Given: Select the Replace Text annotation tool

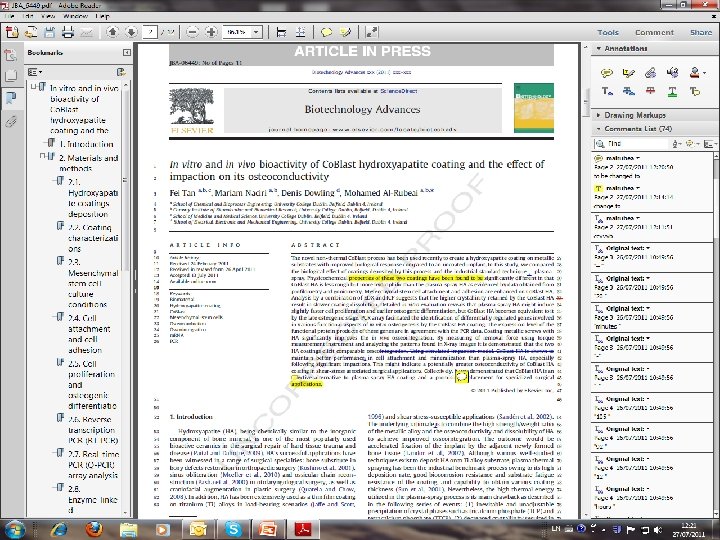Looking at the screenshot, I should (628, 91).
